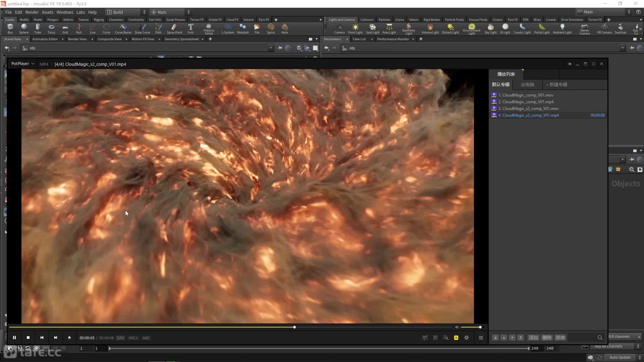Create a Box from the shelf
The width and height of the screenshot is (644, 362).
point(10,29)
